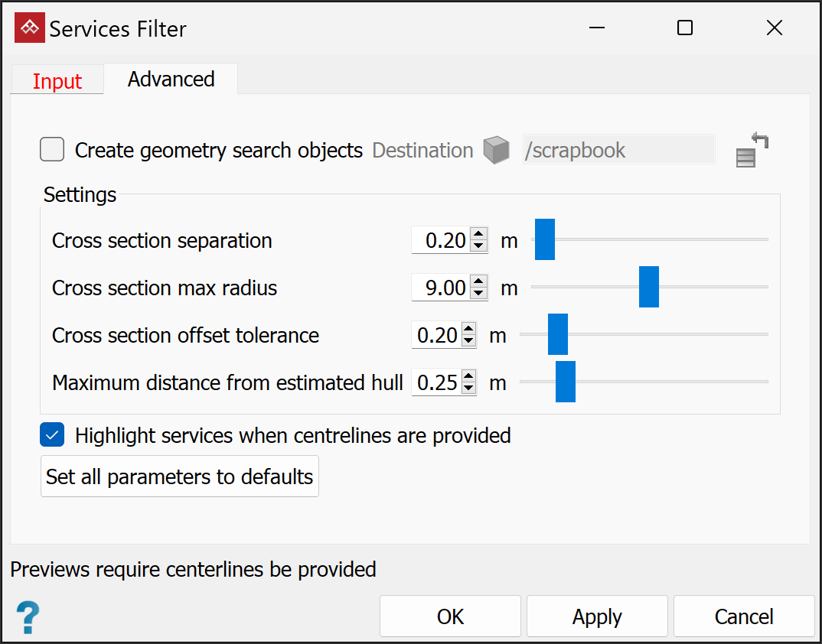Confirm with the OK button

coord(450,616)
